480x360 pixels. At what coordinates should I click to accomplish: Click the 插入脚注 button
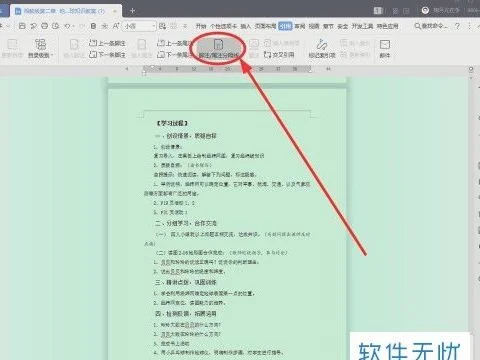click(x=74, y=48)
